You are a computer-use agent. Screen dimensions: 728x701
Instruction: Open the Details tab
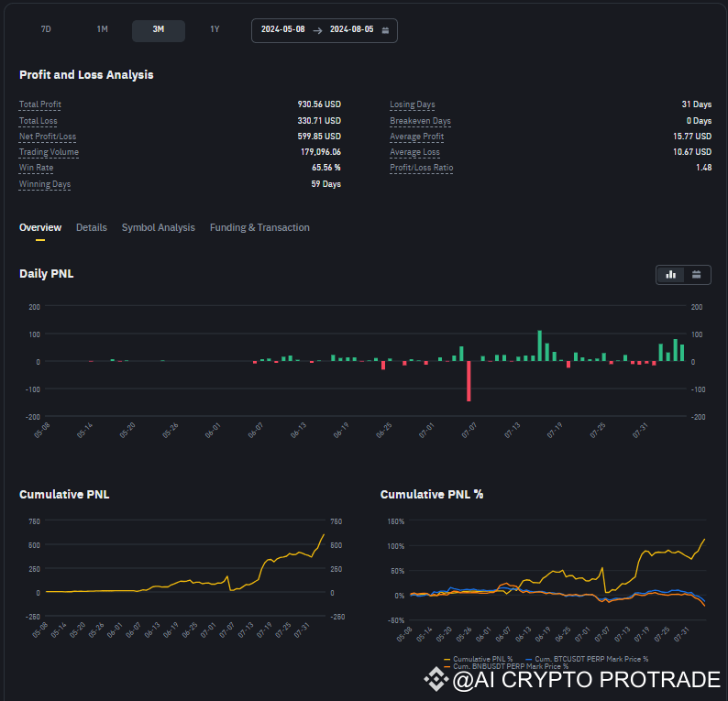[92, 227]
